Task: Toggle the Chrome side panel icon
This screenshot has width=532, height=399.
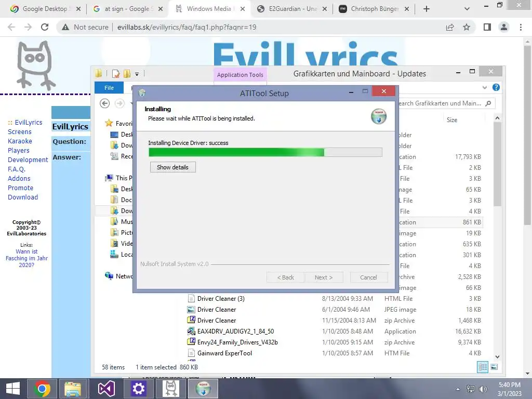Action: click(487, 27)
